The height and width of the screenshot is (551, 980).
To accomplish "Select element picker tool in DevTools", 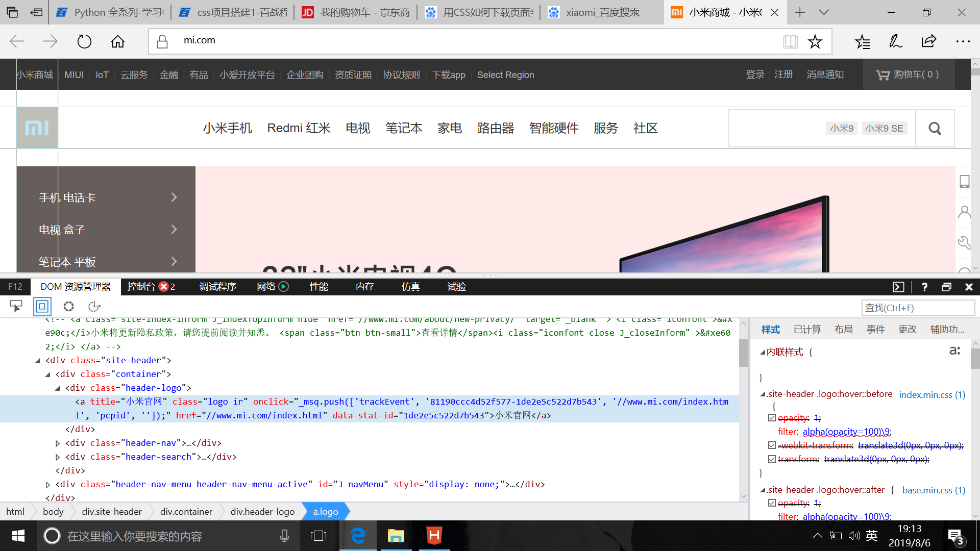I will tap(16, 306).
